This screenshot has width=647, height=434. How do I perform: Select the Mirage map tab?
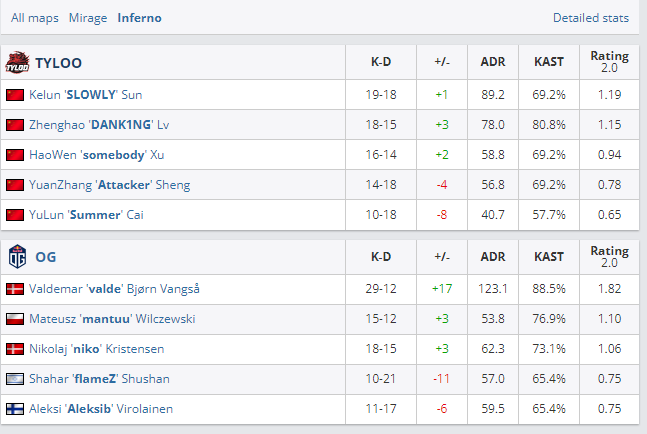click(88, 18)
